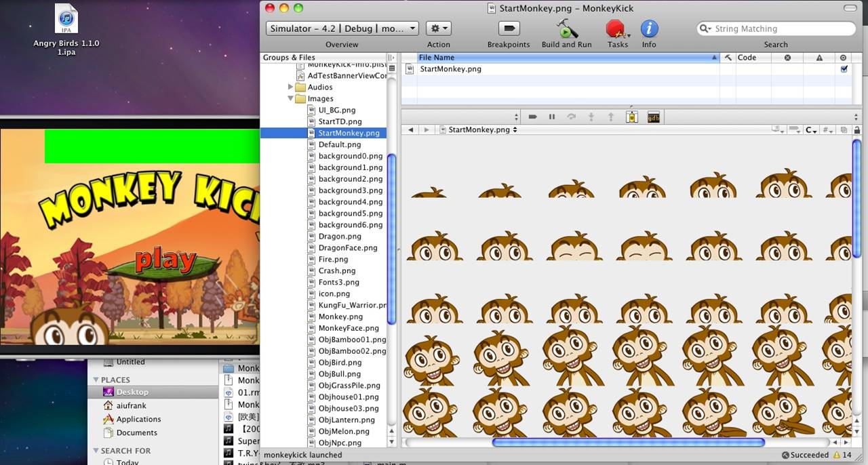
Task: Open Applications in Finder sidebar
Action: [x=138, y=419]
